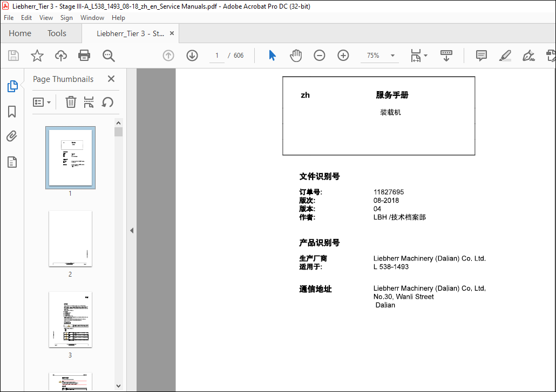
Task: Open the Window menu
Action: coord(92,18)
